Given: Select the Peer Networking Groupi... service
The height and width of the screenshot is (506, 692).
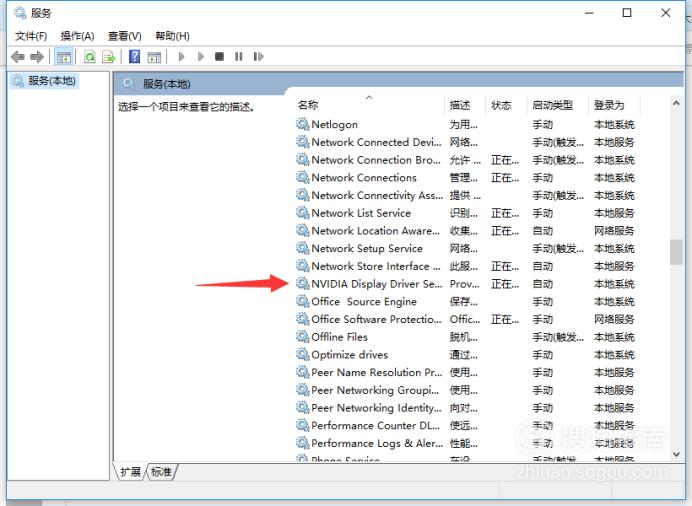Looking at the screenshot, I should click(x=375, y=390).
